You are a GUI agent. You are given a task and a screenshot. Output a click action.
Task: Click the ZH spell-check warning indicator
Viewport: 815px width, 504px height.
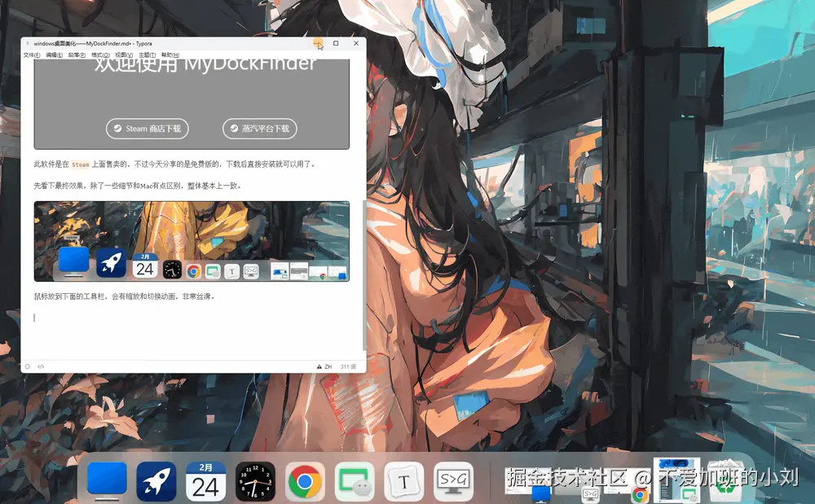point(324,366)
